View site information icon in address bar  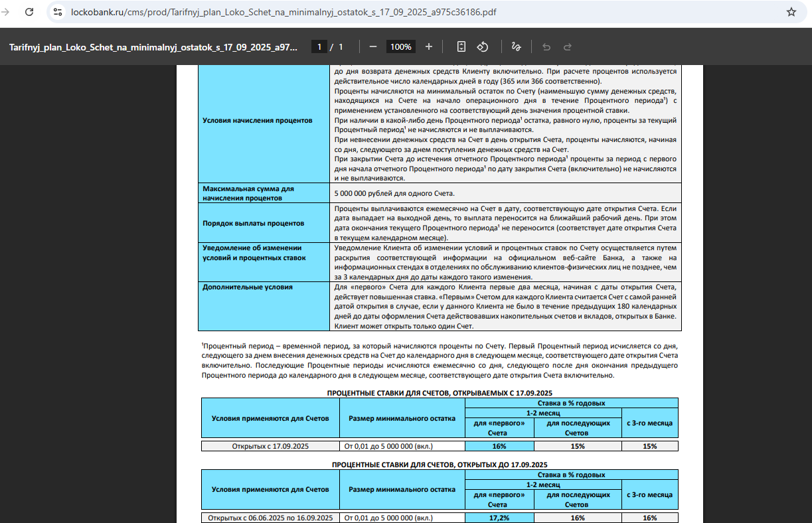coord(58,12)
